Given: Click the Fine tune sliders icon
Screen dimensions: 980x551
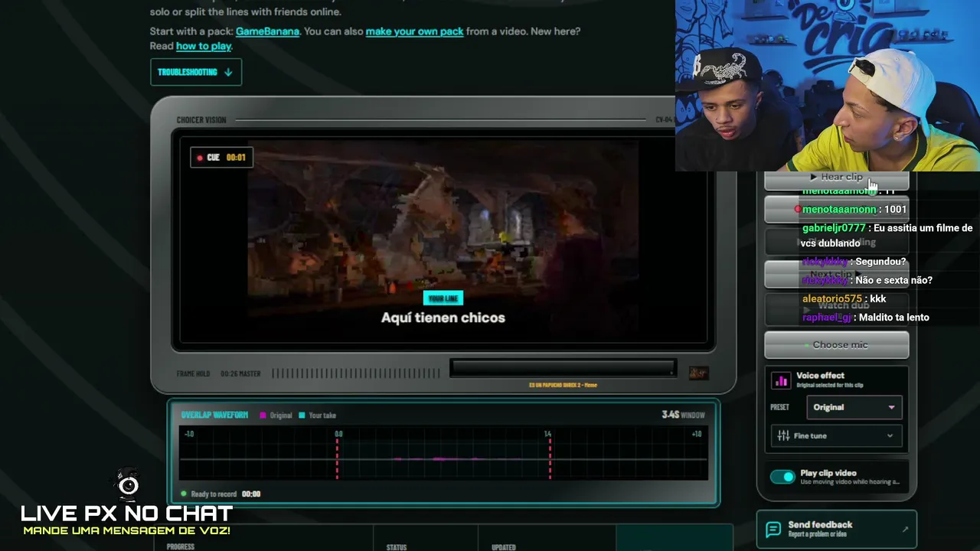Looking at the screenshot, I should (783, 435).
